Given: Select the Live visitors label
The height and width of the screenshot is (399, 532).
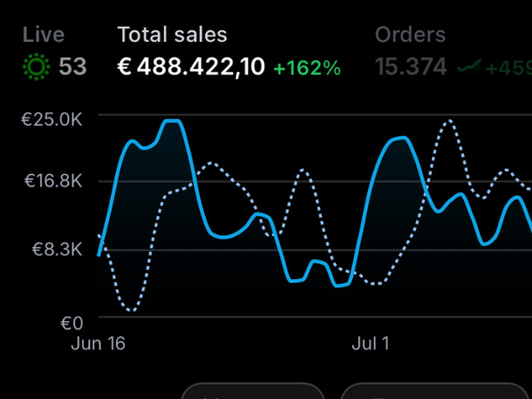Looking at the screenshot, I should [x=43, y=35].
